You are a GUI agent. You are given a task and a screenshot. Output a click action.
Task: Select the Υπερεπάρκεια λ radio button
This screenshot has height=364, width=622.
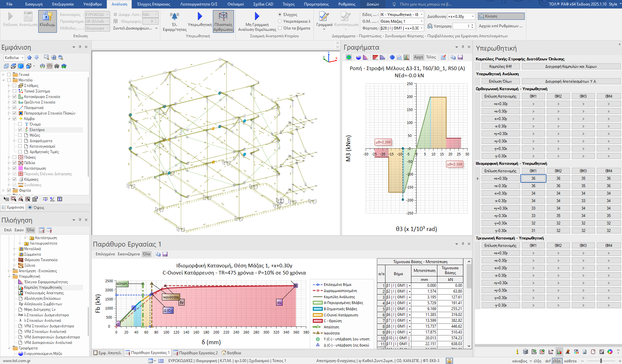click(x=280, y=21)
